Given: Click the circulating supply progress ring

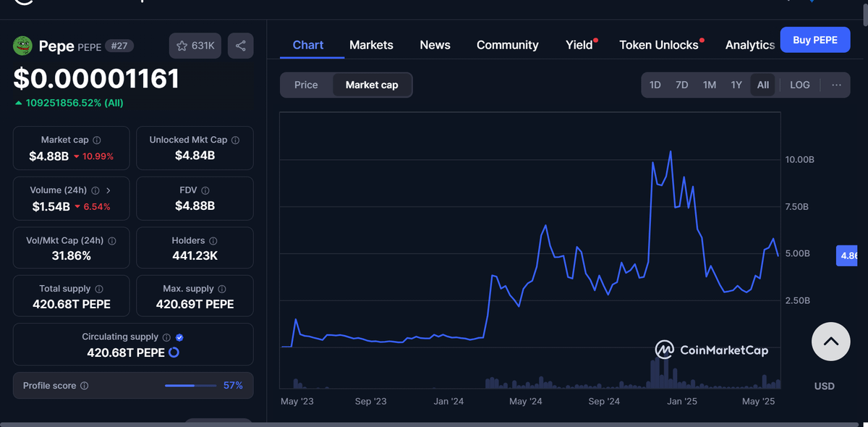Looking at the screenshot, I should (x=174, y=352).
